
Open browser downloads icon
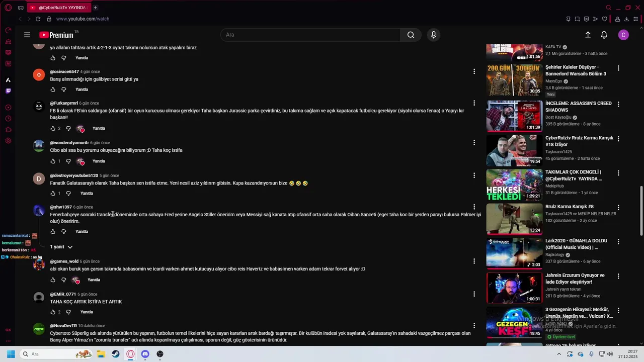[626, 19]
